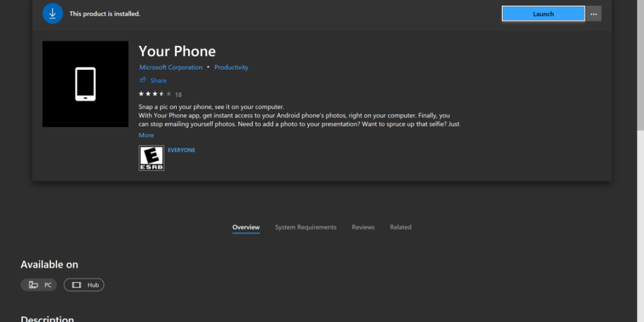Open the Related tab
644x322 pixels.
[x=401, y=227]
